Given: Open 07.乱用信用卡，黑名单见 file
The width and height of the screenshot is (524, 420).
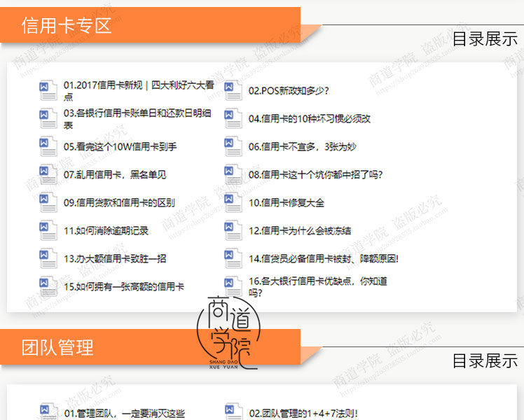Looking at the screenshot, I should [115, 175].
